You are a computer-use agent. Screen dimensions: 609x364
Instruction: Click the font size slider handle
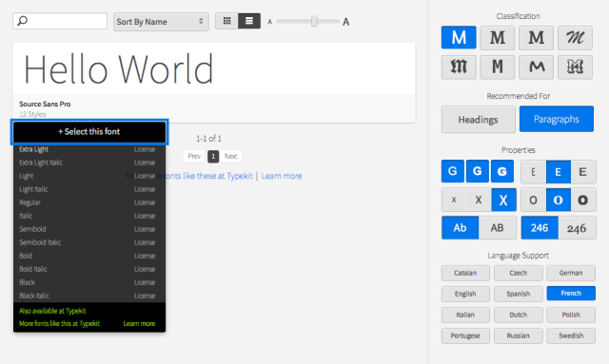(314, 21)
